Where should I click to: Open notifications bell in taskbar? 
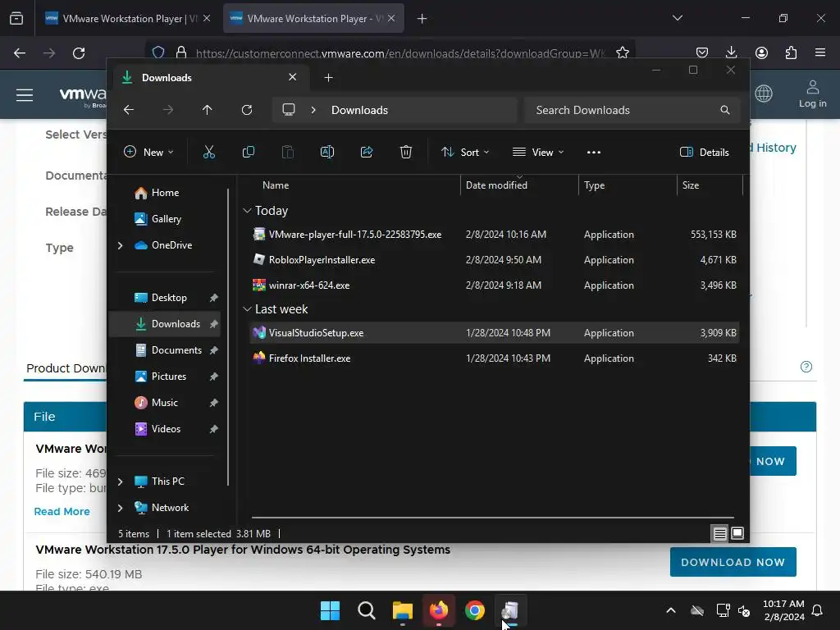pyautogui.click(x=817, y=610)
